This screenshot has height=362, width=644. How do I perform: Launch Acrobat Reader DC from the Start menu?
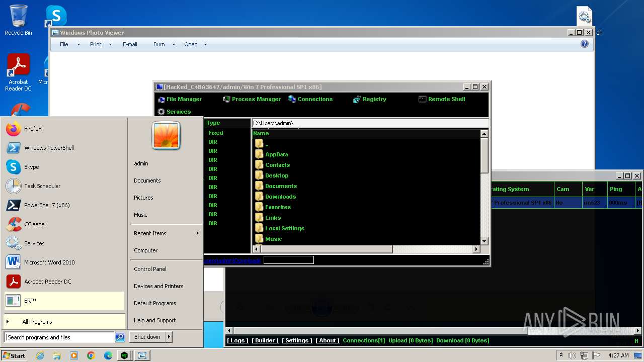(64, 282)
